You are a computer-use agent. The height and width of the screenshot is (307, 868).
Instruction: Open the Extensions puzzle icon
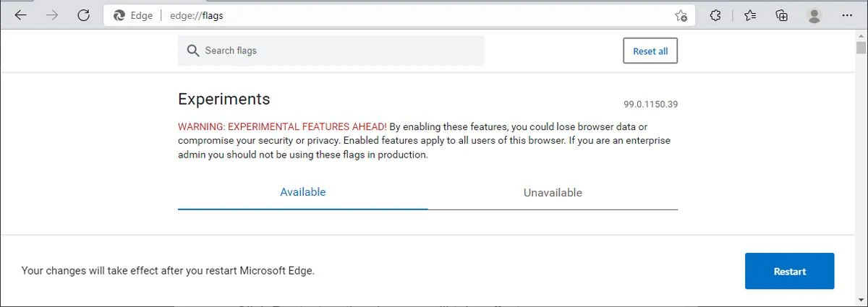[x=715, y=15]
